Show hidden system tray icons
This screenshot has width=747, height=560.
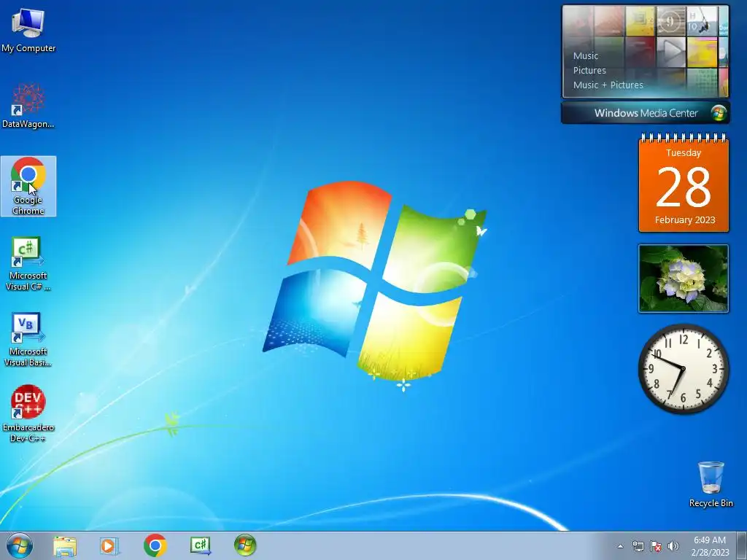click(x=620, y=546)
